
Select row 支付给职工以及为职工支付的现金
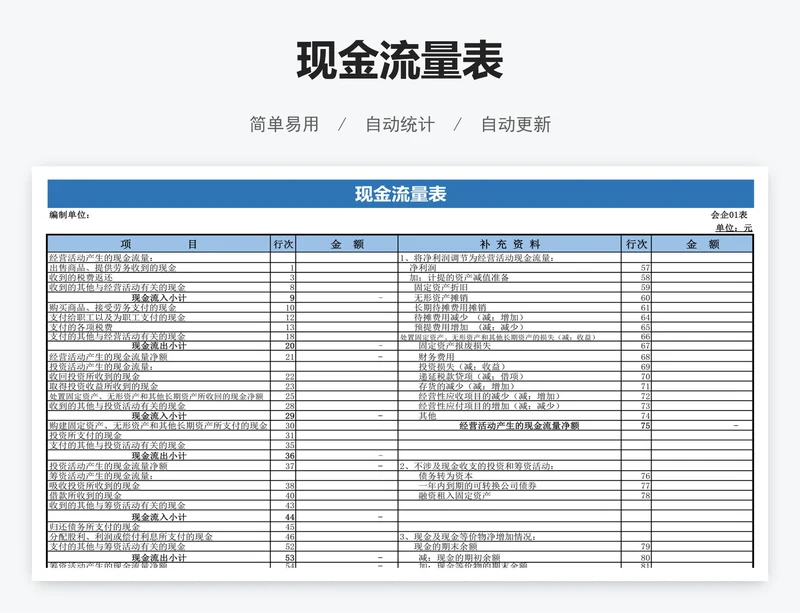click(x=117, y=317)
